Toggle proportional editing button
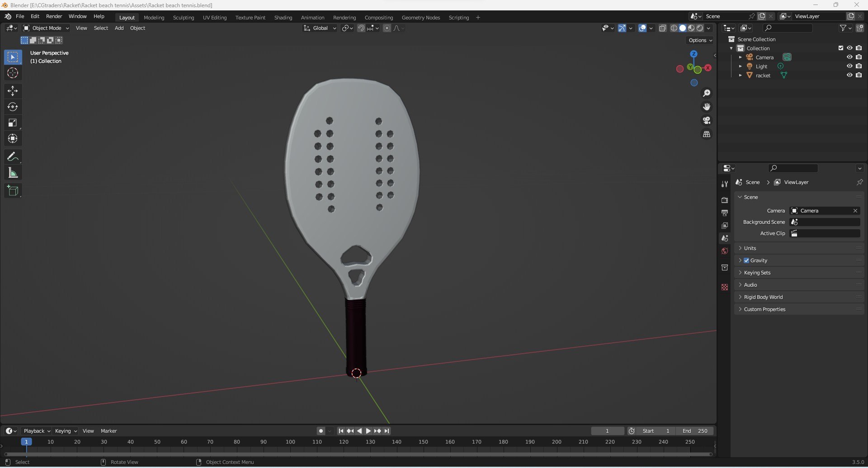This screenshot has width=868, height=468. pos(387,28)
